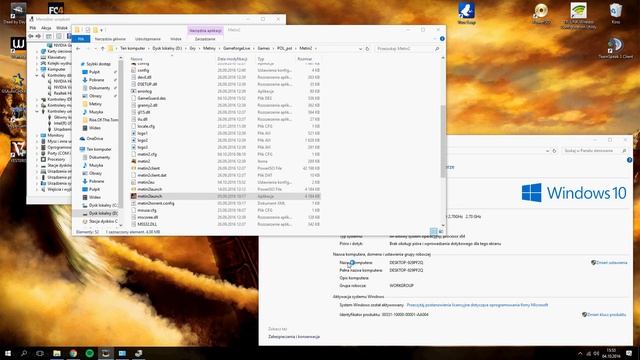Screen dimensions: 640x360
Task: Open Akcja menu in Device Manager
Action: coord(46,28)
